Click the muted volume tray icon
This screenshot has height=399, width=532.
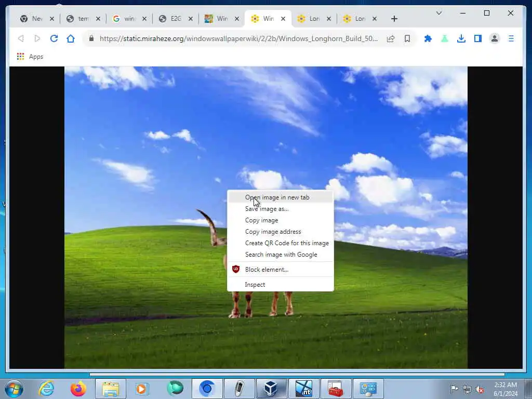coord(480,390)
